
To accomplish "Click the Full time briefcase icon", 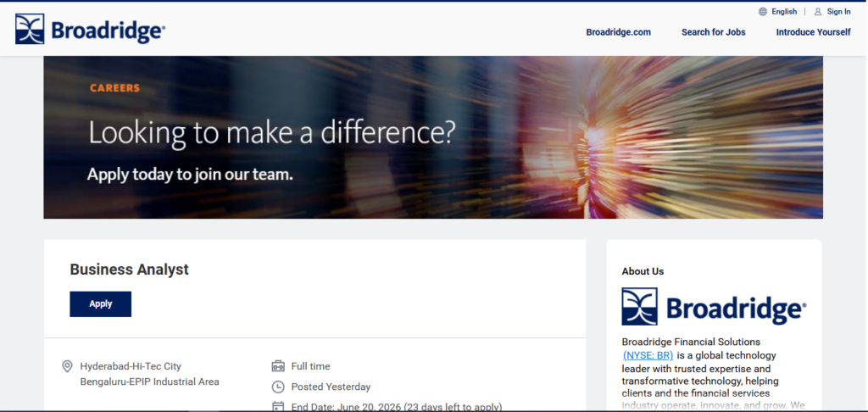I will coord(278,366).
